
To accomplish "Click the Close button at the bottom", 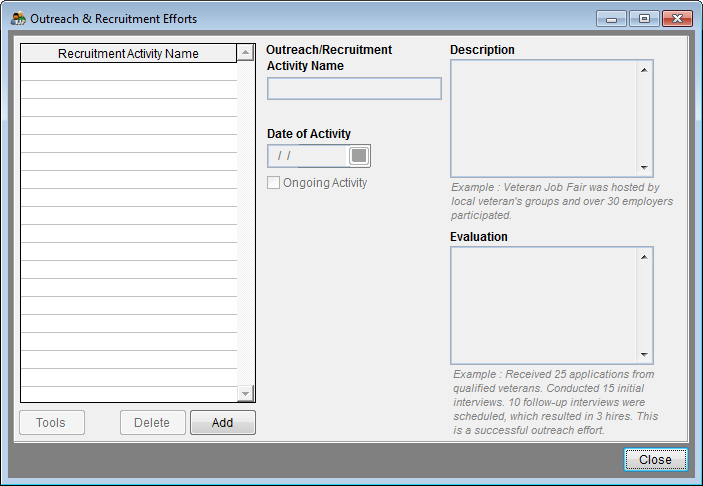I will point(655,460).
